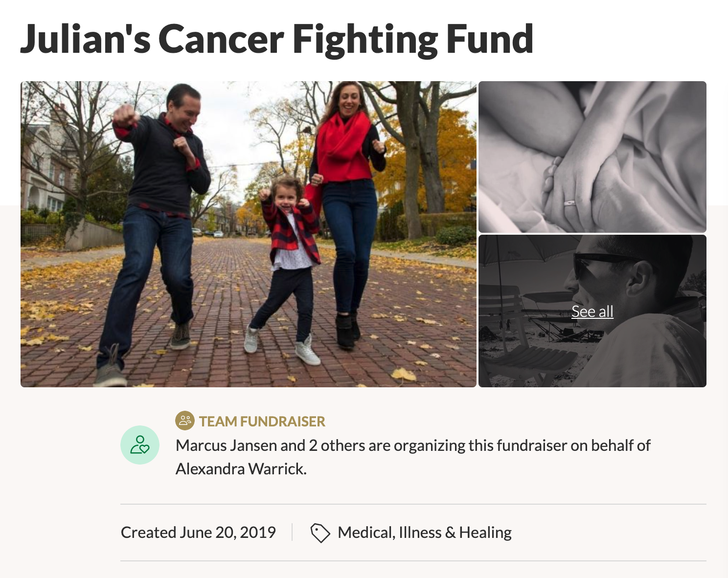Click beneficiary name Alexandra Warrick
728x578 pixels.
point(241,469)
